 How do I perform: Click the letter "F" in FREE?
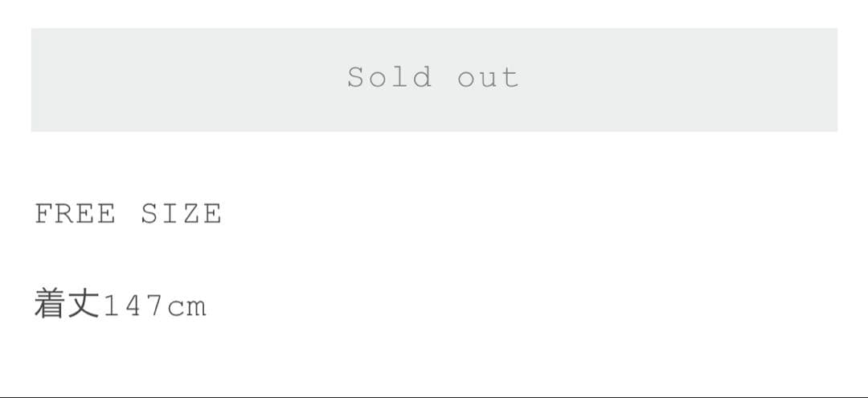[x=44, y=214]
